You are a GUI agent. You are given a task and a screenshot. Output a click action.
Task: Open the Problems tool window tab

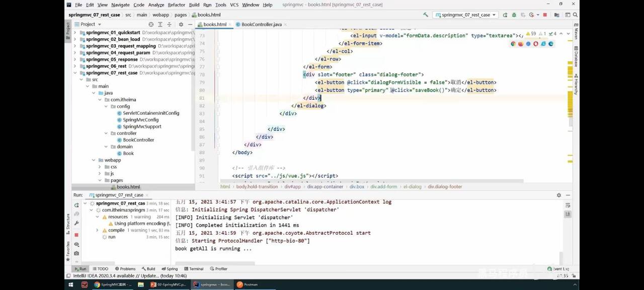click(125, 269)
